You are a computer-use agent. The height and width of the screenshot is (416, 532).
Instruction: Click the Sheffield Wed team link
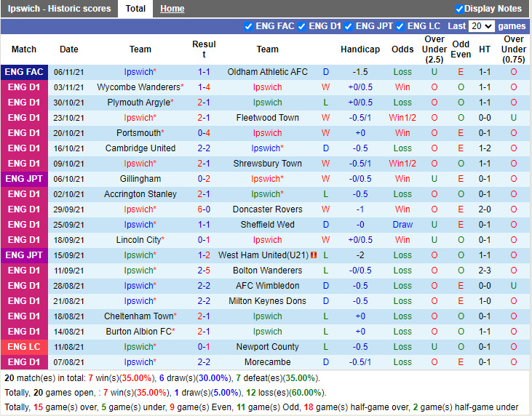pyautogui.click(x=267, y=225)
